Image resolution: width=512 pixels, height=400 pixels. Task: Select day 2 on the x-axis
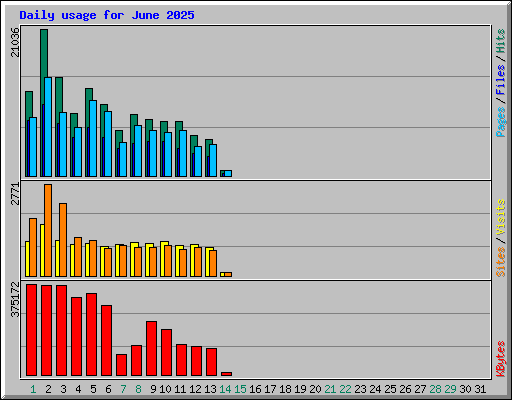tap(48, 389)
